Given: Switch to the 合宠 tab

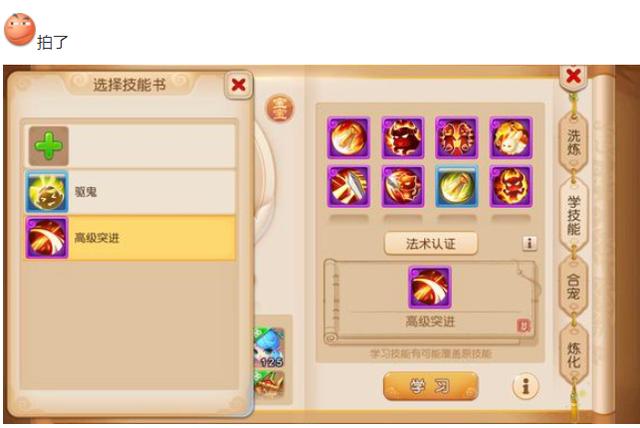Looking at the screenshot, I should coord(573,286).
